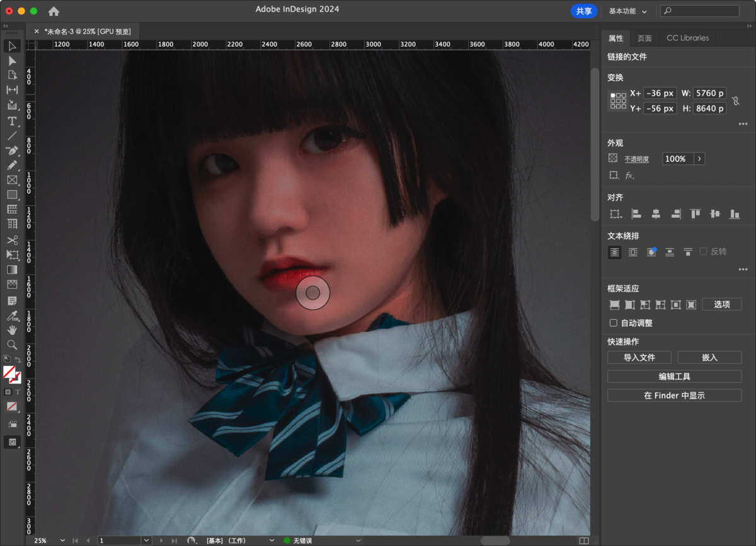Click align right edges icon

click(675, 214)
